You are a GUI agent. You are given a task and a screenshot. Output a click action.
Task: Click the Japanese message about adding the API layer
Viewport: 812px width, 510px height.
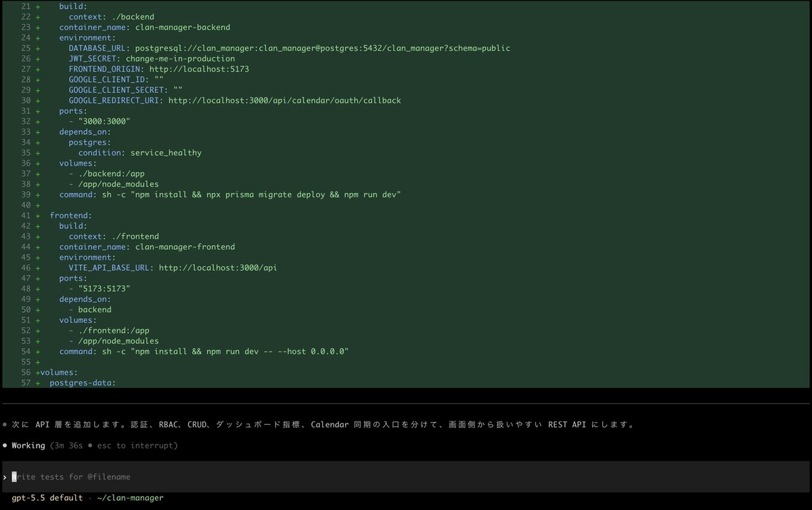[x=323, y=425]
